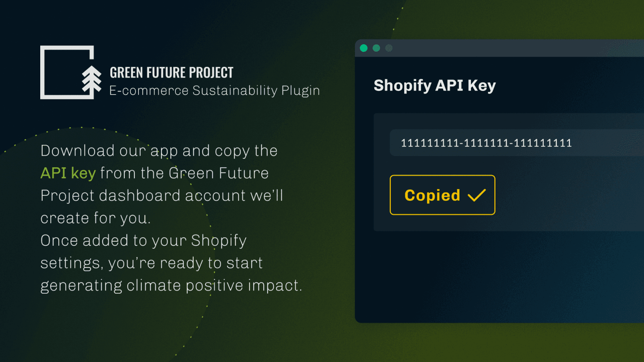Click the "settings, you're ready to start" line
This screenshot has height=362, width=644.
pos(151,263)
